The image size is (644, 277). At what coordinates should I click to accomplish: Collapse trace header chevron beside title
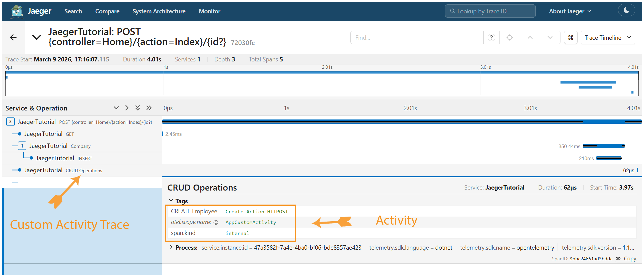[37, 37]
